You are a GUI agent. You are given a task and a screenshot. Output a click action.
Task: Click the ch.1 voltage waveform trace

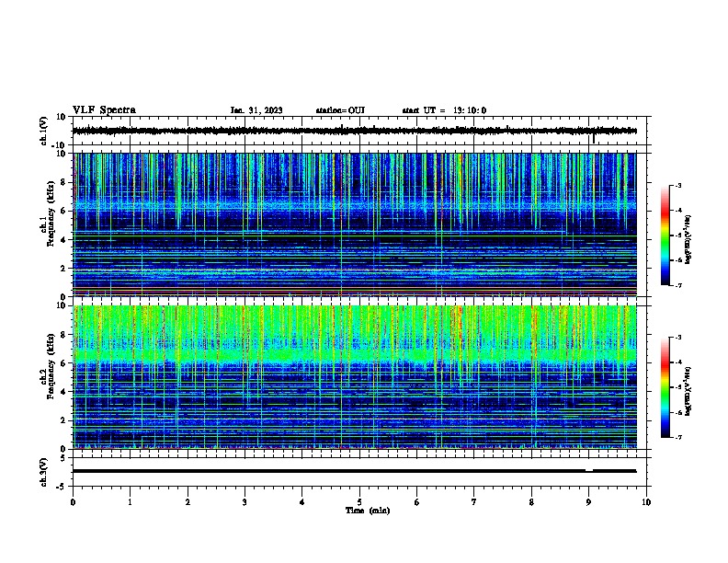pyautogui.click(x=355, y=131)
